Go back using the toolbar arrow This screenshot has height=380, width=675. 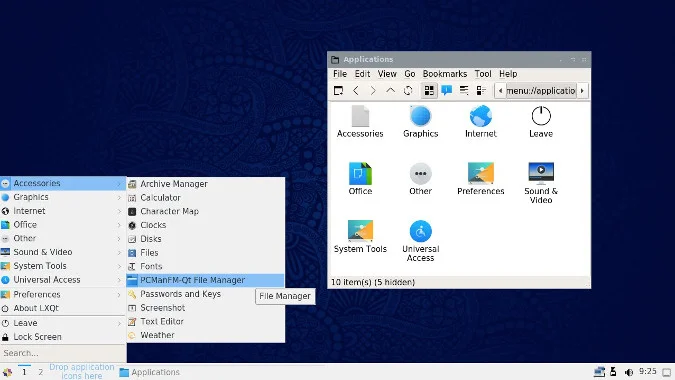click(x=356, y=90)
